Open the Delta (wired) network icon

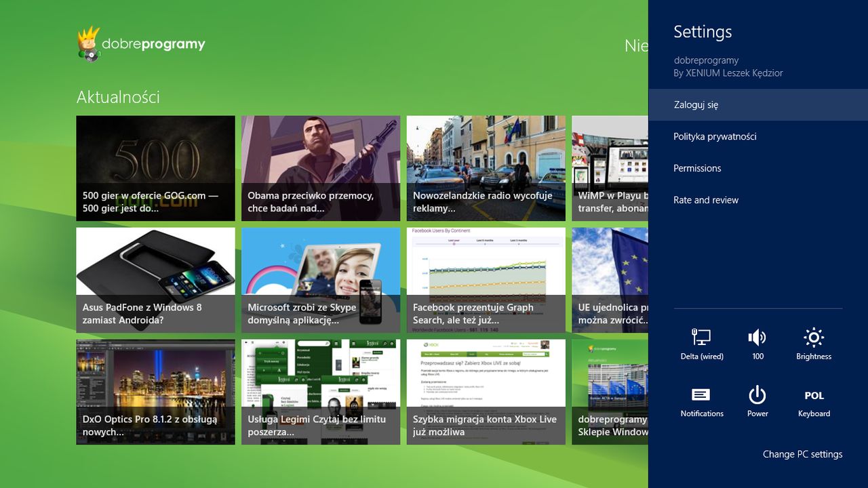tap(702, 344)
